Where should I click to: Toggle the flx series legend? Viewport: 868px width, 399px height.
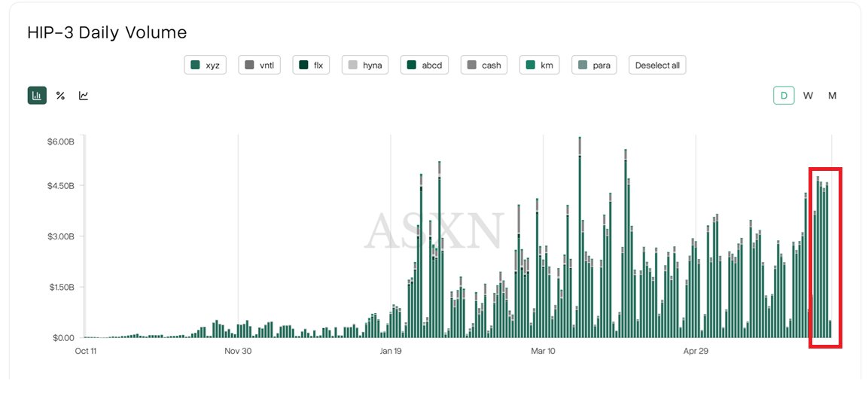[312, 65]
